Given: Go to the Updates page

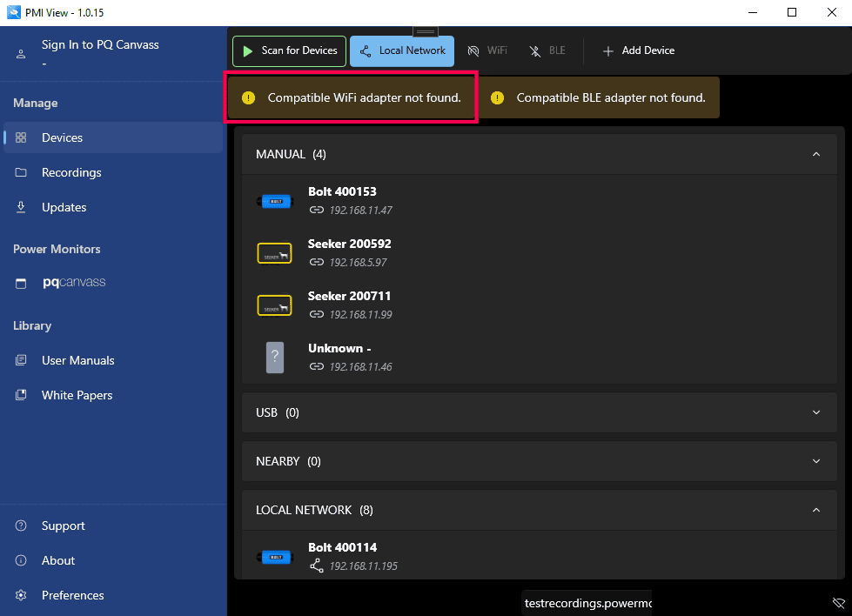Looking at the screenshot, I should click(x=64, y=207).
